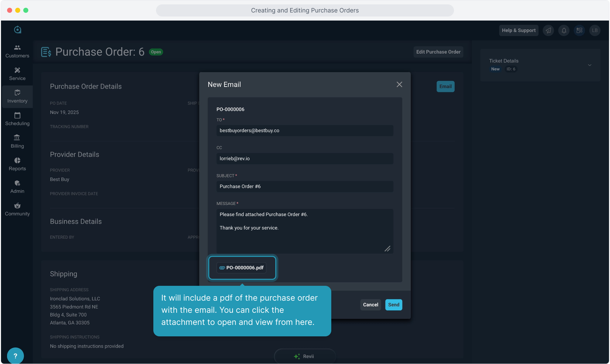Click into the Message text area
Viewport: 610px width, 364px height.
click(x=305, y=231)
